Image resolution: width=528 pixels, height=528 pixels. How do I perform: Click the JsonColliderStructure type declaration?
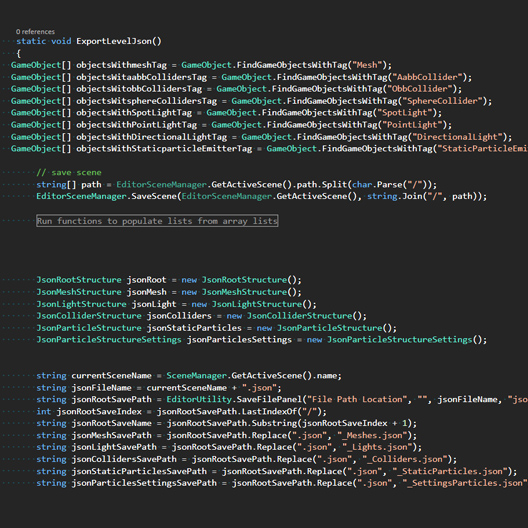click(x=89, y=316)
